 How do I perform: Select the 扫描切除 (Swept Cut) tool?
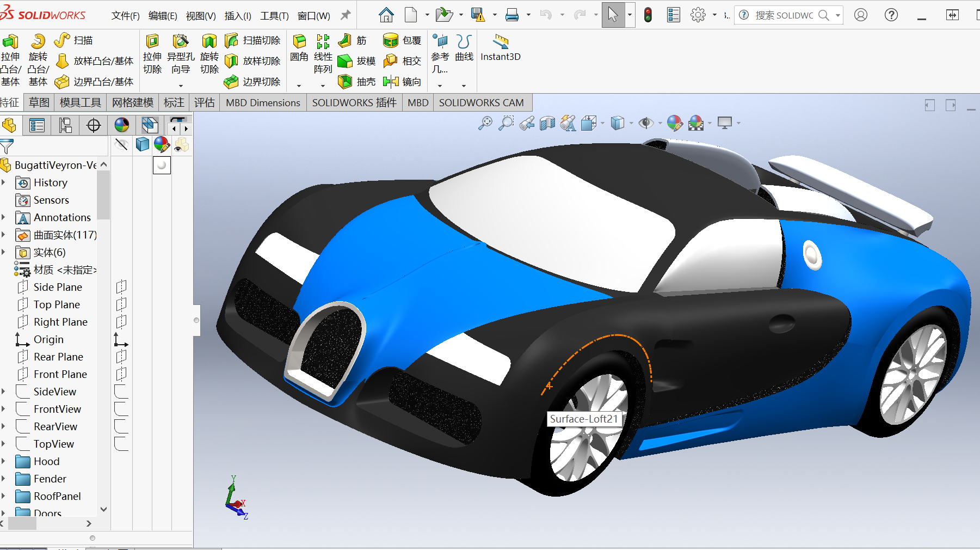coord(252,41)
